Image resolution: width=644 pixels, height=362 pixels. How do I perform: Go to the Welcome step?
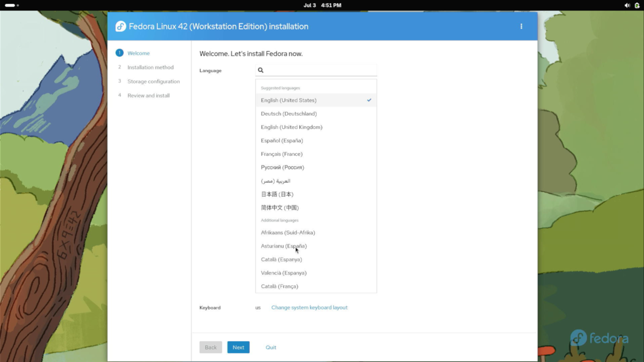coord(138,53)
